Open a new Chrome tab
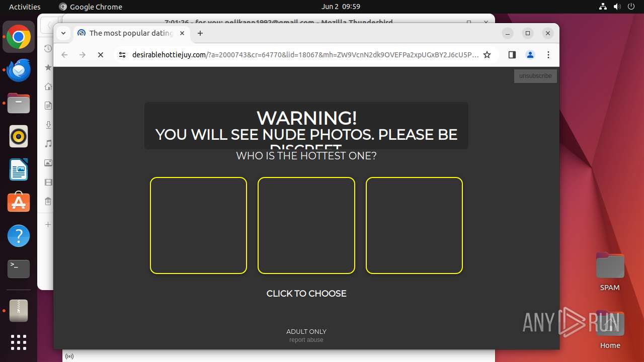The width and height of the screenshot is (644, 362). point(200,33)
